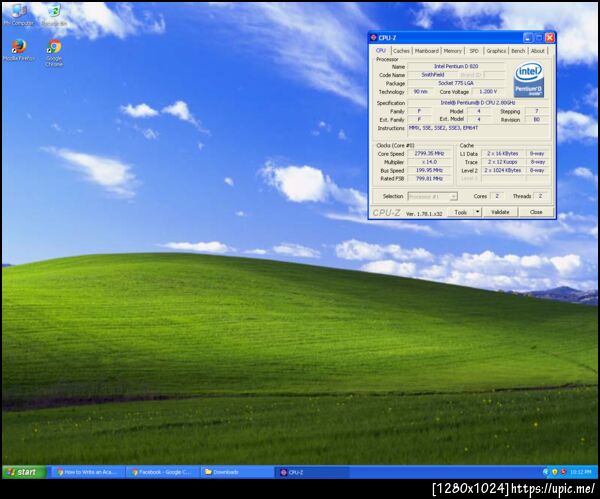The width and height of the screenshot is (600, 499).
Task: Click the yellow shield tray icon
Action: tap(554, 472)
